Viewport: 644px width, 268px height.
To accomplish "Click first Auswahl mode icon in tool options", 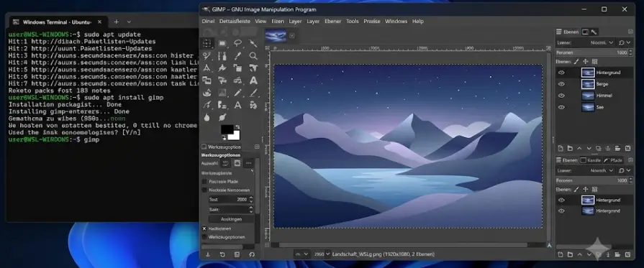I will [x=225, y=163].
